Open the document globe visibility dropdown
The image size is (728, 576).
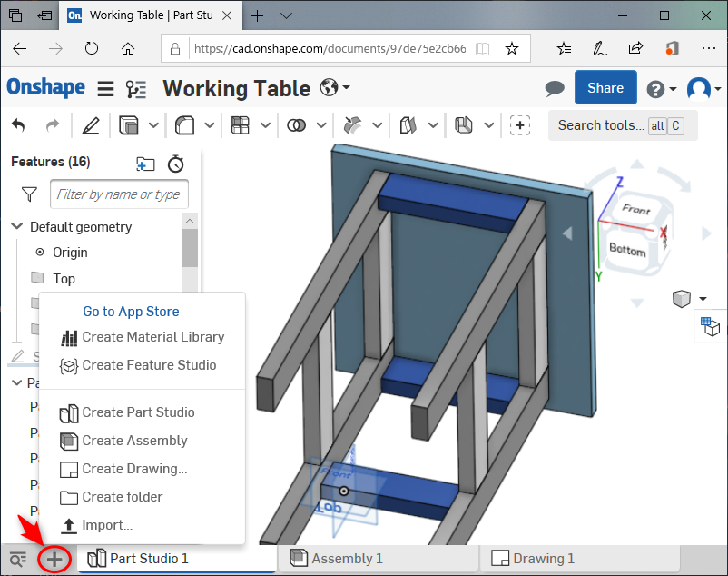coord(334,87)
